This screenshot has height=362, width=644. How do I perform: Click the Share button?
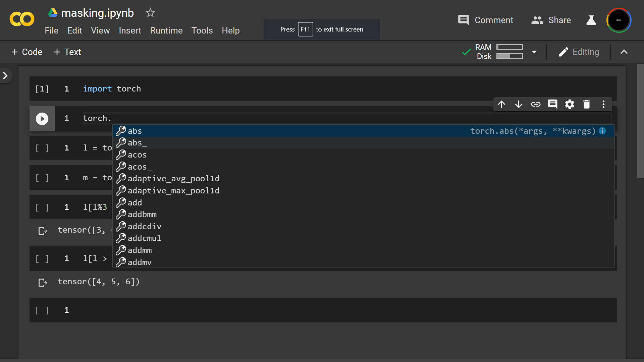tap(551, 20)
